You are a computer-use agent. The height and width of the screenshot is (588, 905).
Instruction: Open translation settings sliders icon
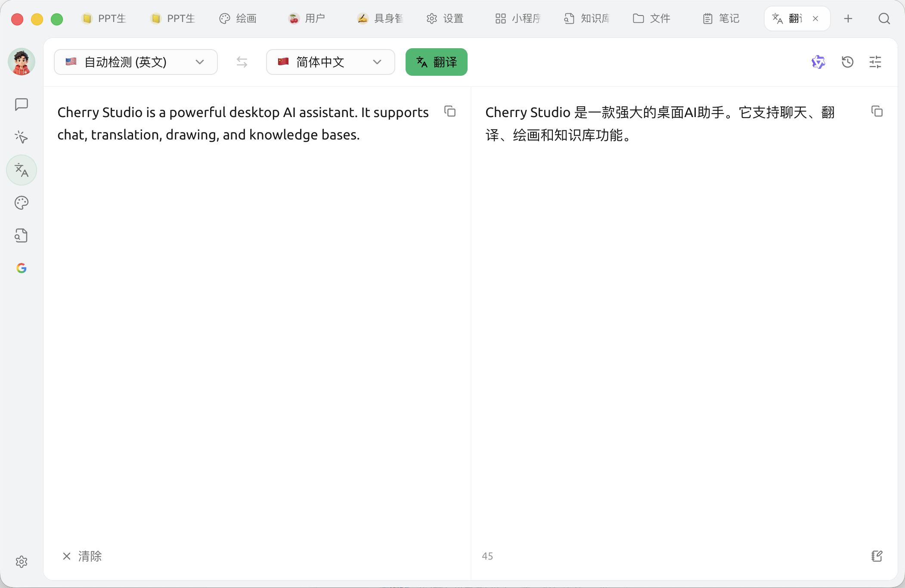[x=875, y=62]
